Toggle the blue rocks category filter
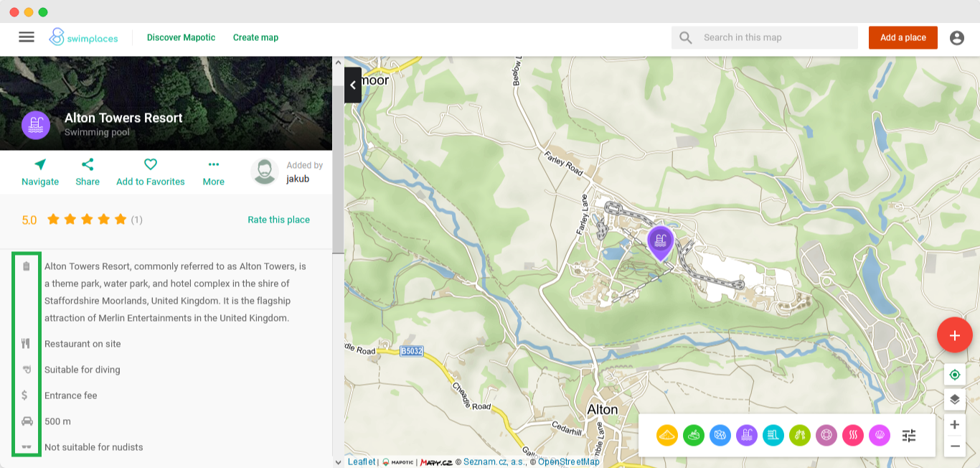Screen dimensions: 980x468 (x=720, y=435)
